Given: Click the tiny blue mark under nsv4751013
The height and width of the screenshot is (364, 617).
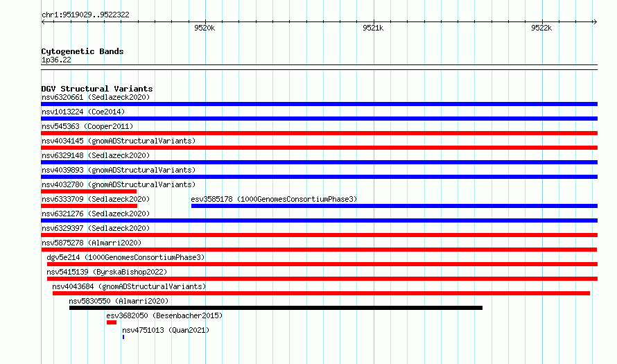Looking at the screenshot, I should [x=123, y=337].
